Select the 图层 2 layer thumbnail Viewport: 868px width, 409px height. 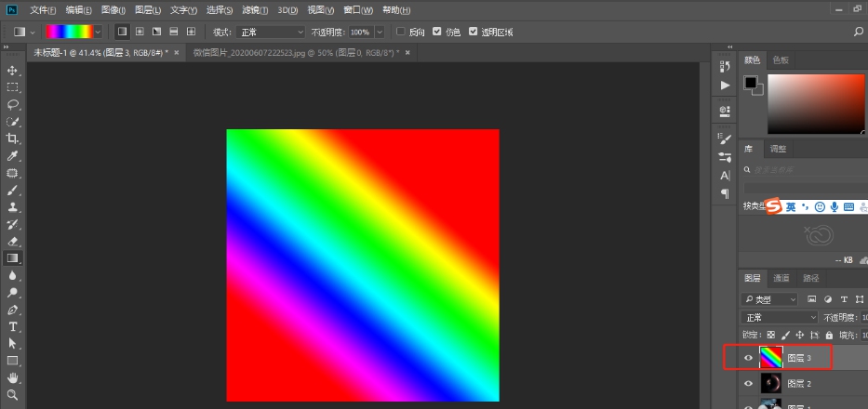771,383
